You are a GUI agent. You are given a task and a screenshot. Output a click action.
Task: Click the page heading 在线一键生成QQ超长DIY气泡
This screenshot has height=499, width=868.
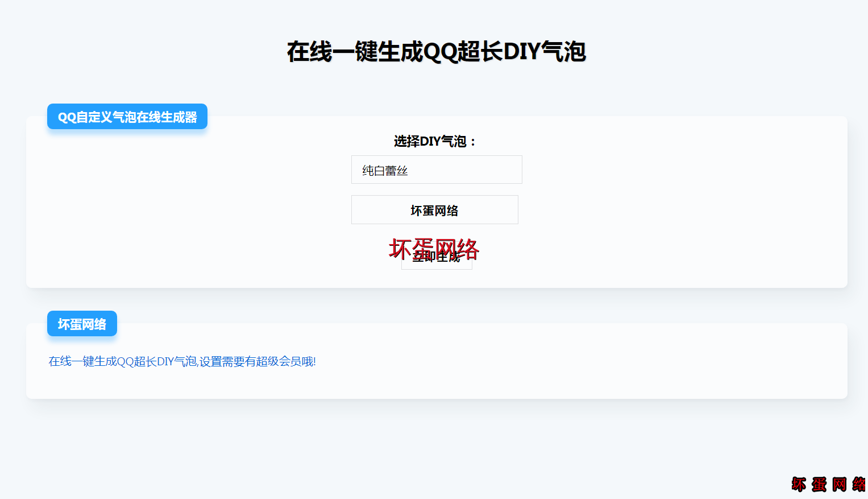436,51
